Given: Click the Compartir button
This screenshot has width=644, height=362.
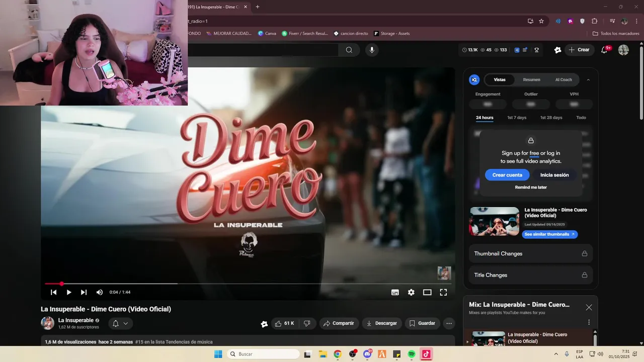Looking at the screenshot, I should pyautogui.click(x=339, y=323).
